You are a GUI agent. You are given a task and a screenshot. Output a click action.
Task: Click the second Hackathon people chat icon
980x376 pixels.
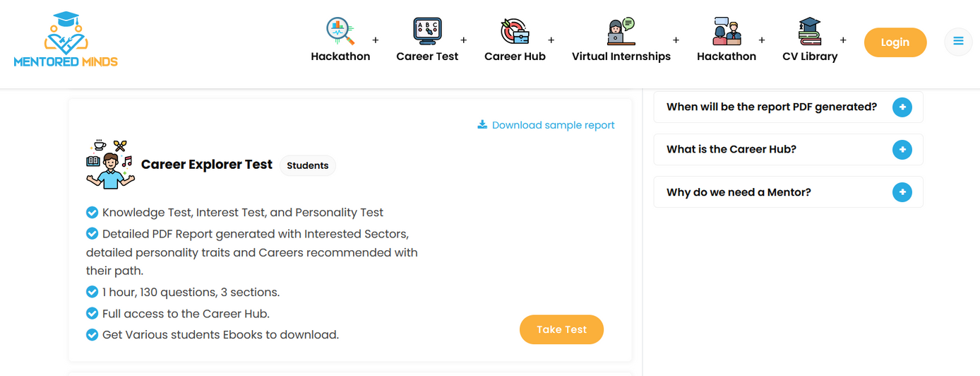point(727,31)
